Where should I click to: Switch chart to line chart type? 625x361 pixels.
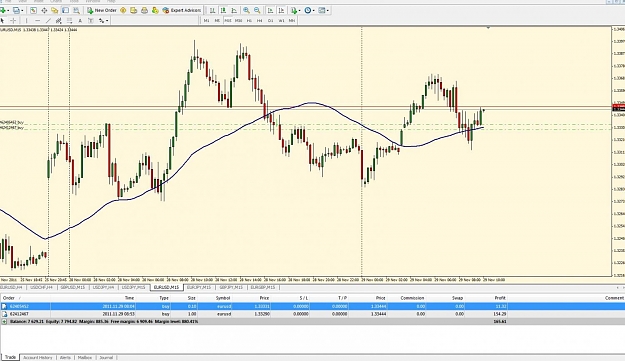pyautogui.click(x=234, y=10)
